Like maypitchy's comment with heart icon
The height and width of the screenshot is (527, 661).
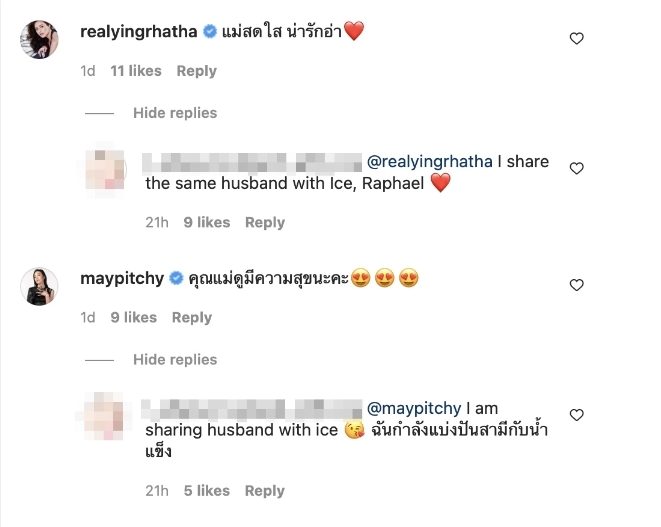(576, 285)
